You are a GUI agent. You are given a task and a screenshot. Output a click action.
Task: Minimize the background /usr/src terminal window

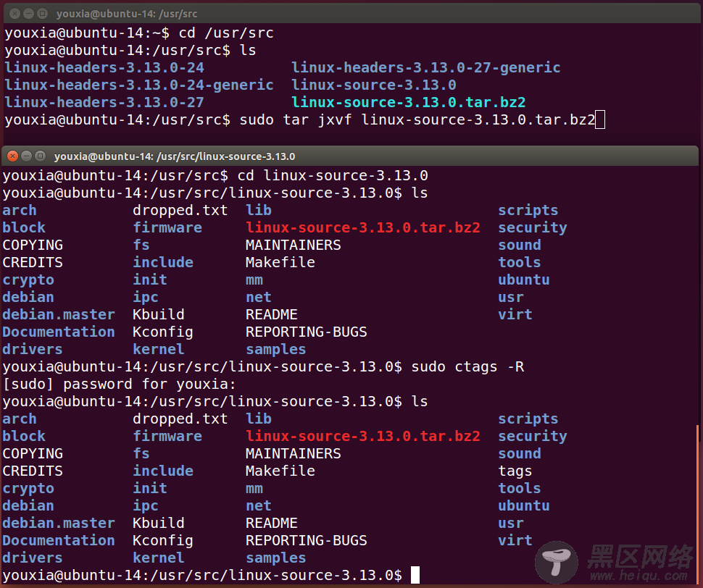pyautogui.click(x=29, y=14)
